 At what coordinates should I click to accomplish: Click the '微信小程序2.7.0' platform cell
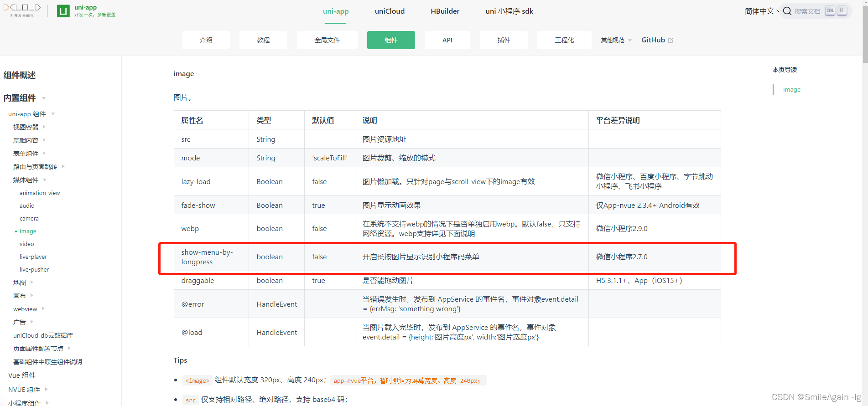tap(655, 257)
